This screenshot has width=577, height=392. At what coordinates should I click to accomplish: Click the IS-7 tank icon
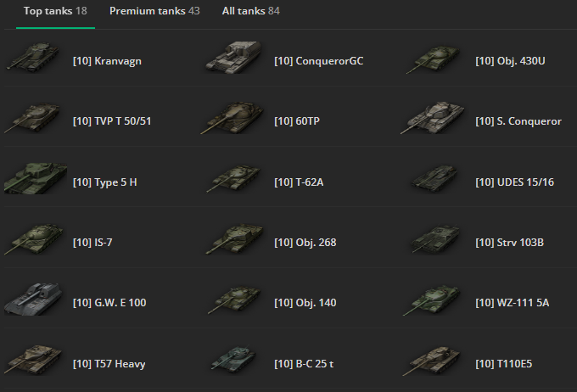click(x=34, y=239)
